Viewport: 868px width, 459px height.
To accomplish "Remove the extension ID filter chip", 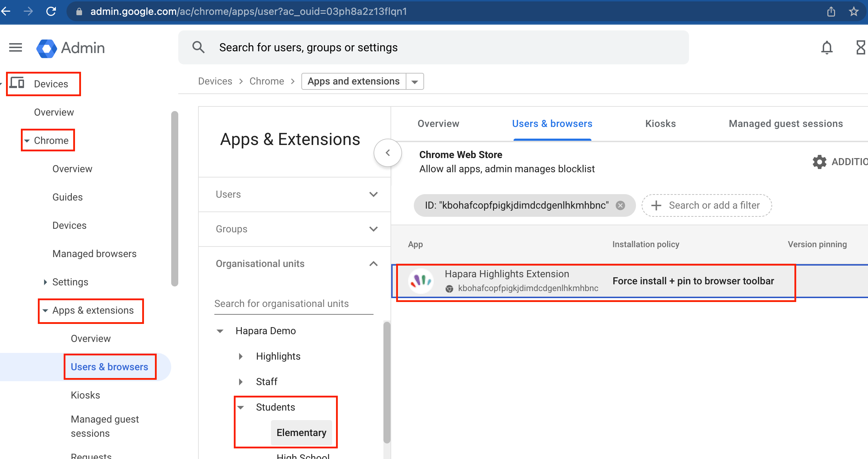I will click(x=621, y=205).
